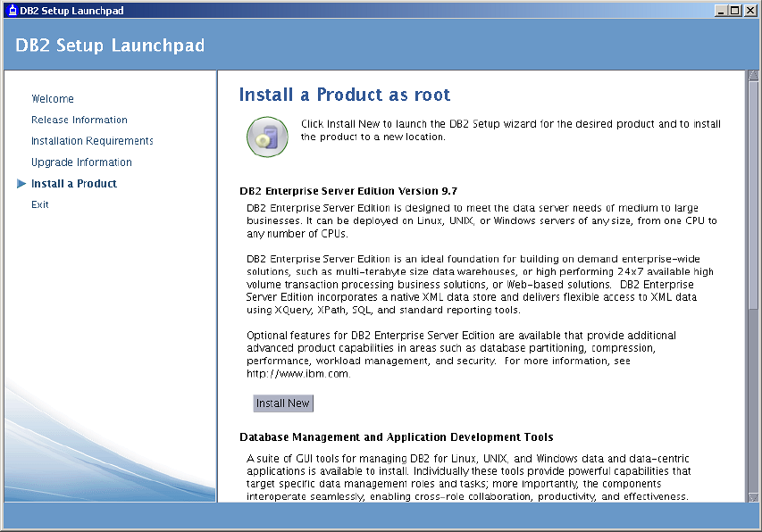Click the install product icon beside the description
This screenshot has width=762, height=532.
pyautogui.click(x=266, y=136)
